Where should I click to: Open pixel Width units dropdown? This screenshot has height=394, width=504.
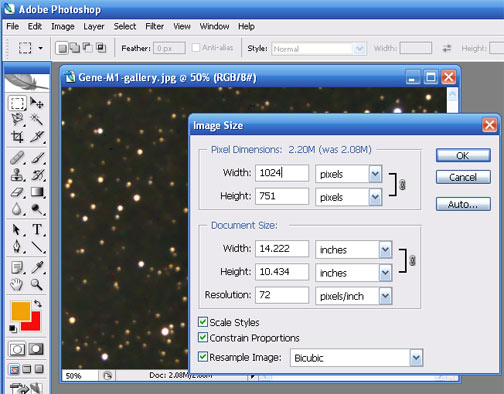coord(375,174)
